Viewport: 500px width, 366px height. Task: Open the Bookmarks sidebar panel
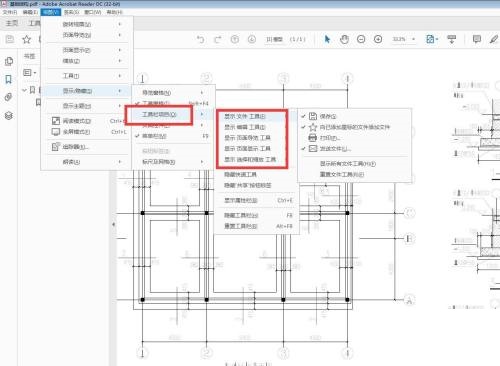(9, 79)
